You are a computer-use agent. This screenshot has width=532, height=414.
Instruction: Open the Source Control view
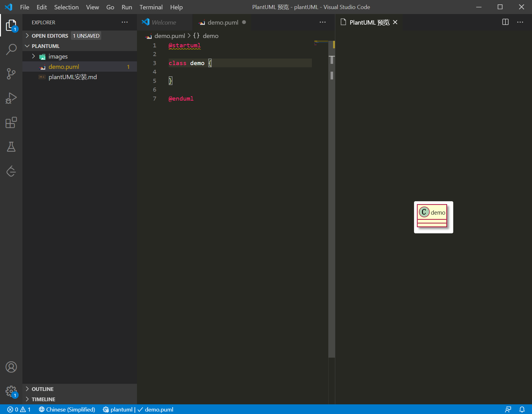tap(11, 74)
